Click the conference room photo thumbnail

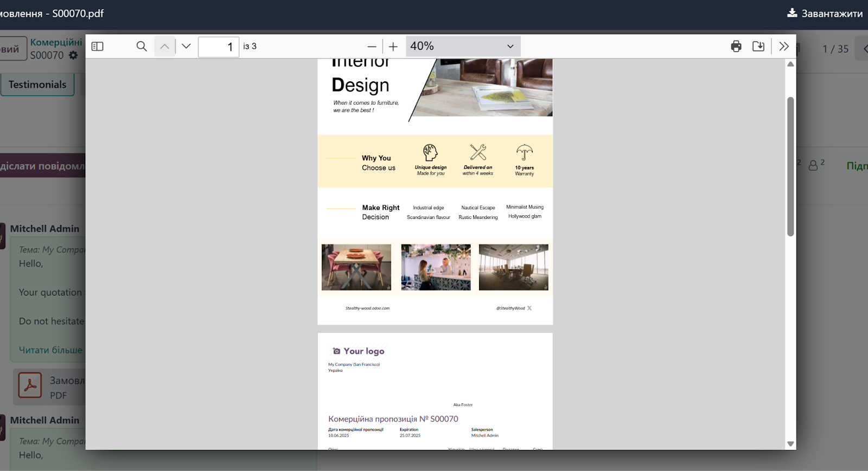tap(514, 267)
